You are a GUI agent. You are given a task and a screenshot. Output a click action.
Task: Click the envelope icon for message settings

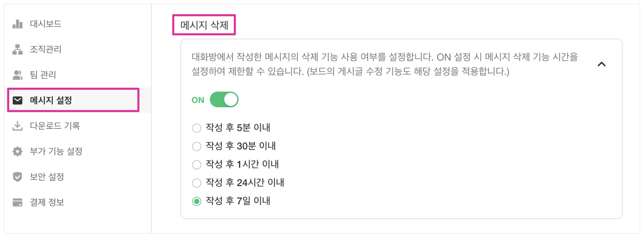(x=17, y=100)
